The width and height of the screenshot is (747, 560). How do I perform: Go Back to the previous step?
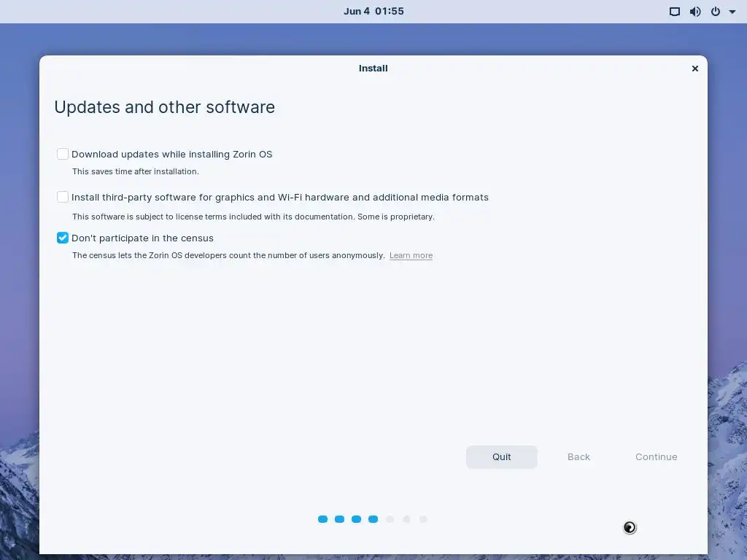pos(578,456)
